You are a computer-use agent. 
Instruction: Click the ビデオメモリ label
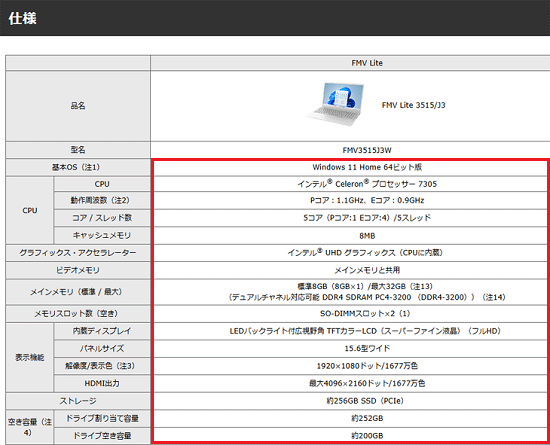point(78,270)
